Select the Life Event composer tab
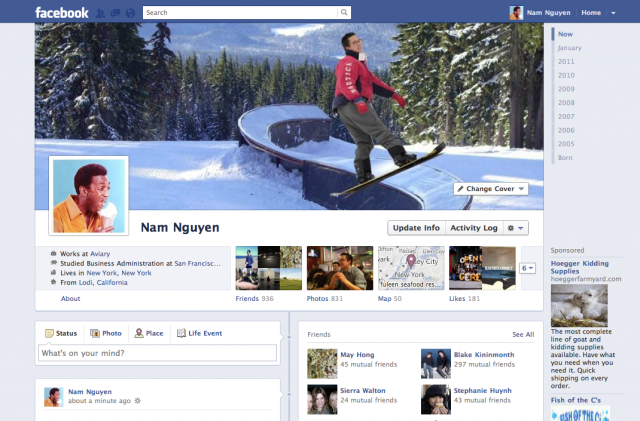640x421 pixels. (x=200, y=333)
